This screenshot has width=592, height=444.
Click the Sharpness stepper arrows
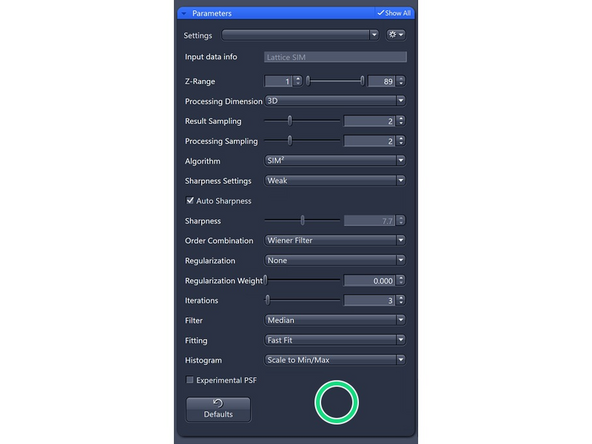coord(401,221)
